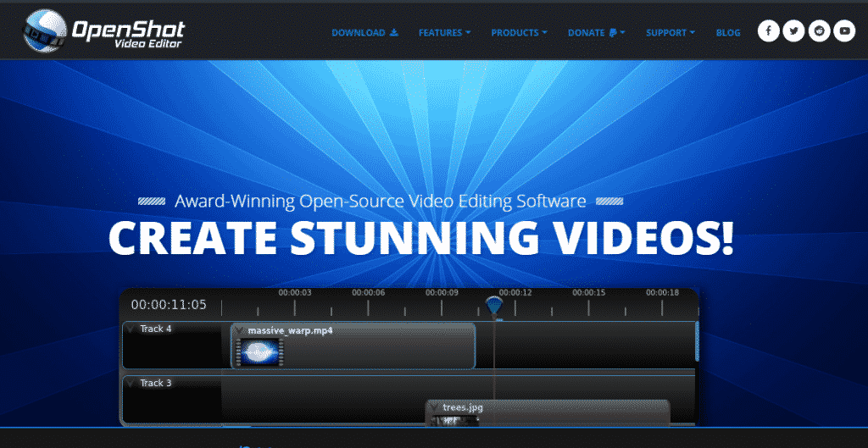Go to the BLOG page
Screen dimensions: 868x448
[x=728, y=33]
